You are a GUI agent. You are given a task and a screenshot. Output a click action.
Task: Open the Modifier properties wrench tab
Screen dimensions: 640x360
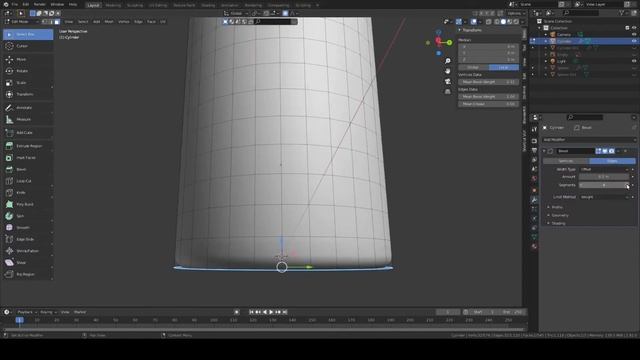[534, 200]
